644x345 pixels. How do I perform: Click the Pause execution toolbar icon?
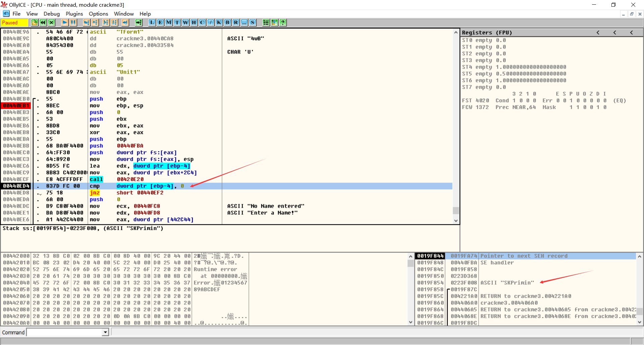(73, 22)
